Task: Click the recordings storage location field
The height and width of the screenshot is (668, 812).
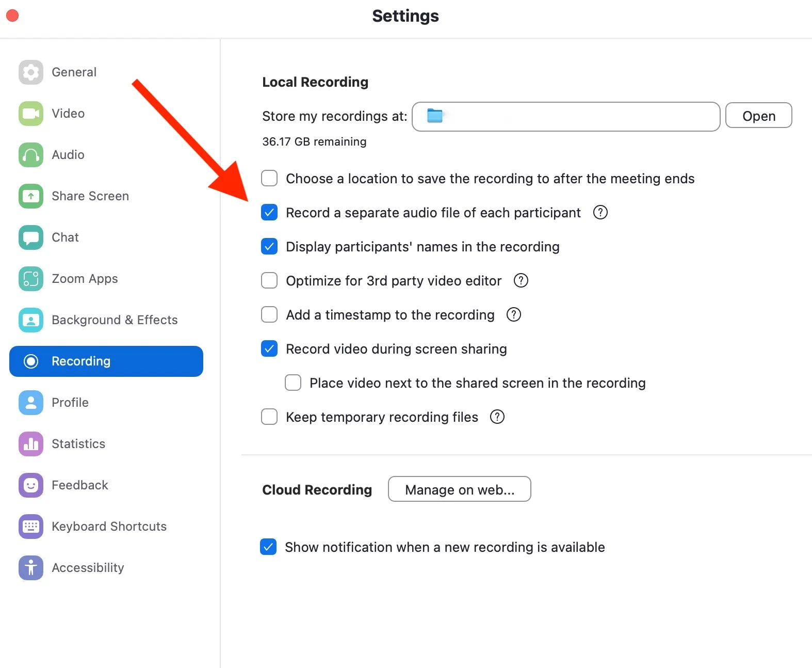Action: (565, 117)
